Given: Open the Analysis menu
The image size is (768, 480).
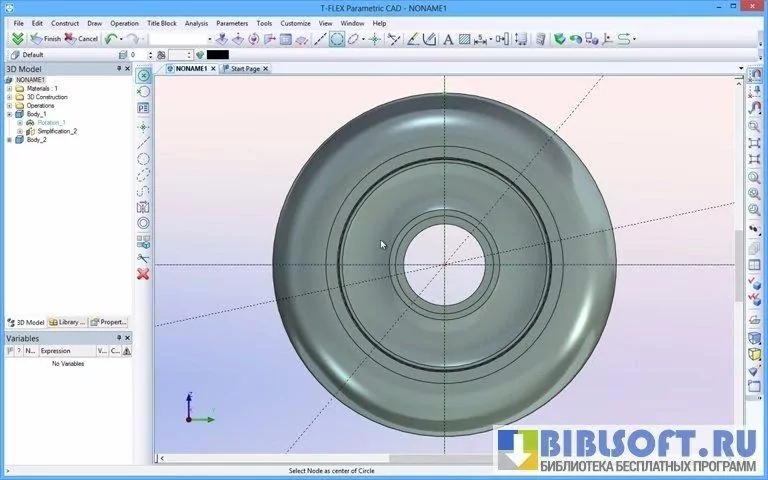Looking at the screenshot, I should [196, 22].
